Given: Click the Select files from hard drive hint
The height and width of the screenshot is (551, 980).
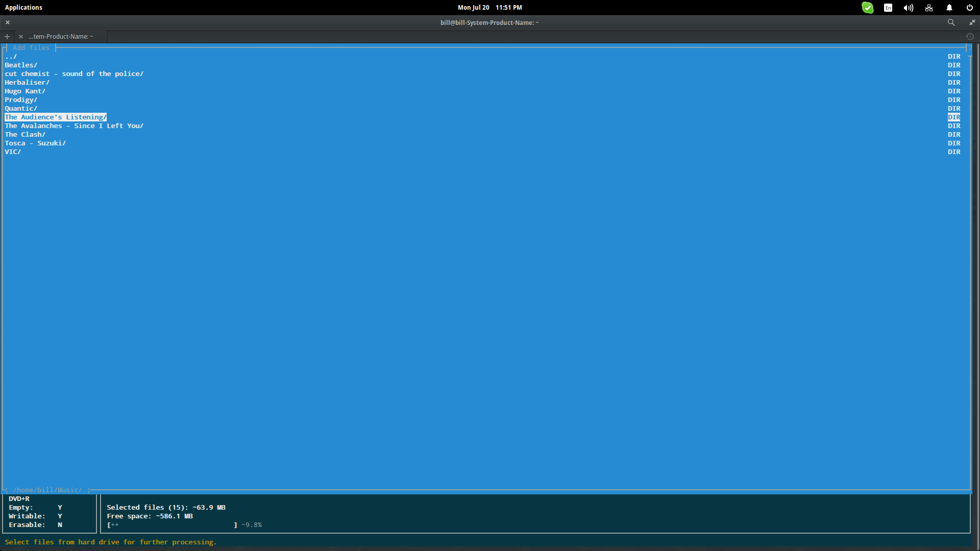Looking at the screenshot, I should (111, 542).
